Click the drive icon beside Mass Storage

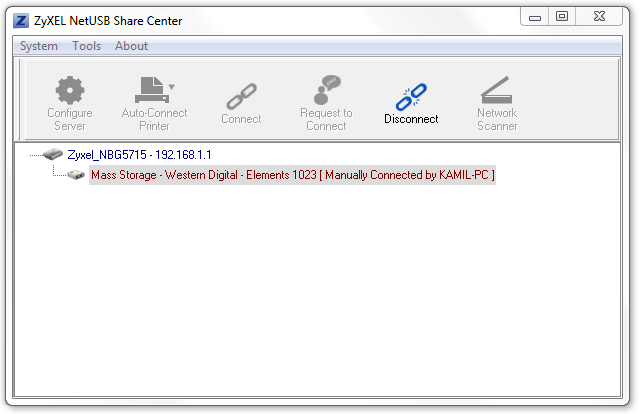pos(76,175)
